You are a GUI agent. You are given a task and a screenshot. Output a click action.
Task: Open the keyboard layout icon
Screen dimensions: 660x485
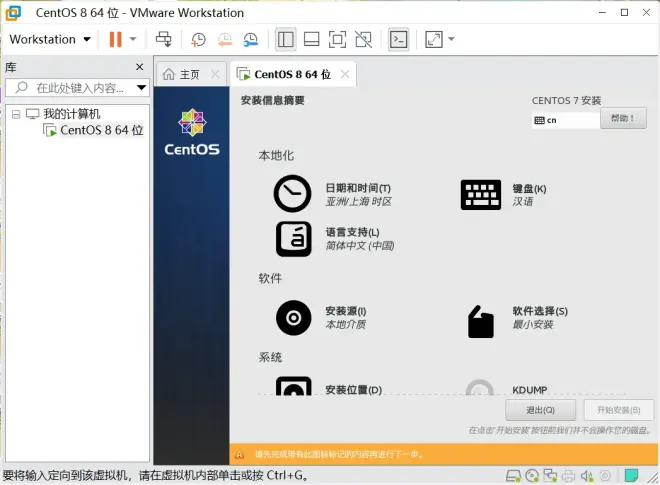[x=481, y=195]
